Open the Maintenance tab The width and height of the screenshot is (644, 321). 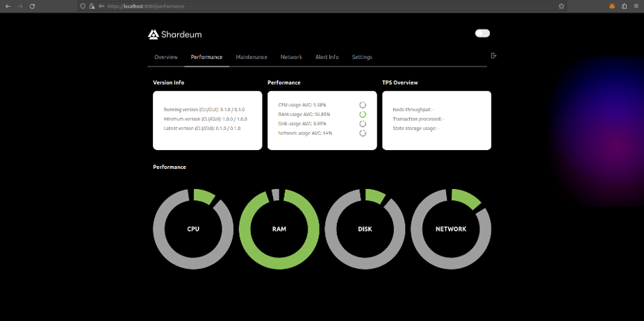click(x=251, y=57)
